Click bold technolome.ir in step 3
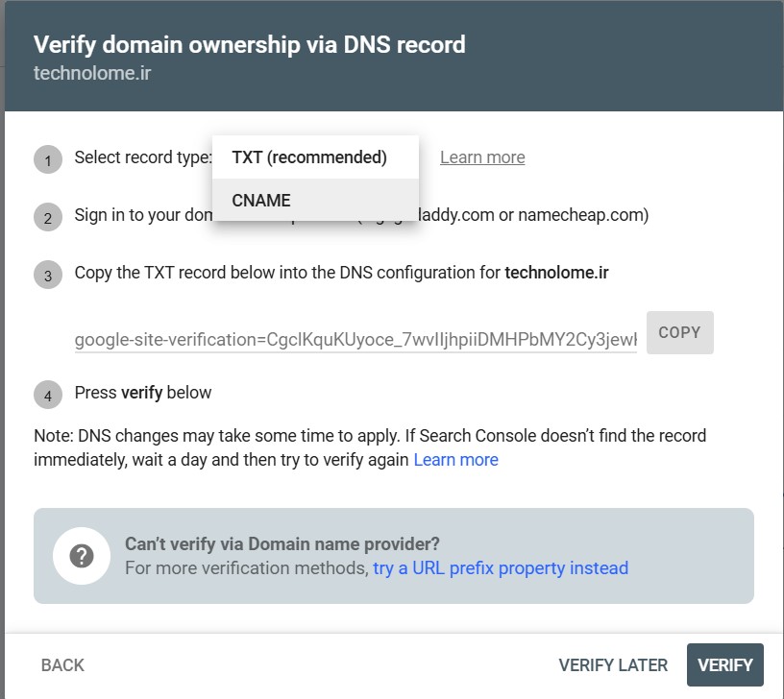The width and height of the screenshot is (784, 699). pos(556,273)
